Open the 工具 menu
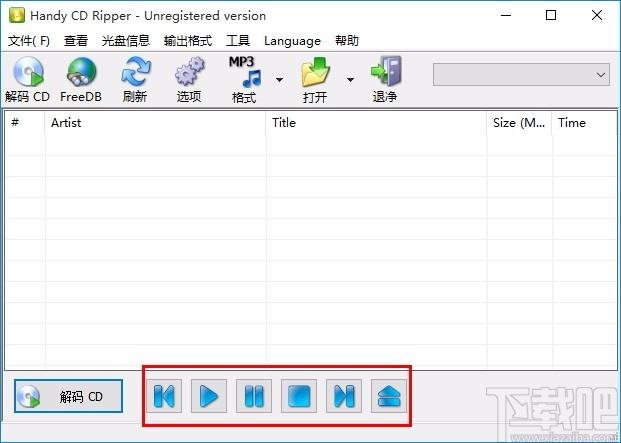621x443 pixels. (x=238, y=40)
